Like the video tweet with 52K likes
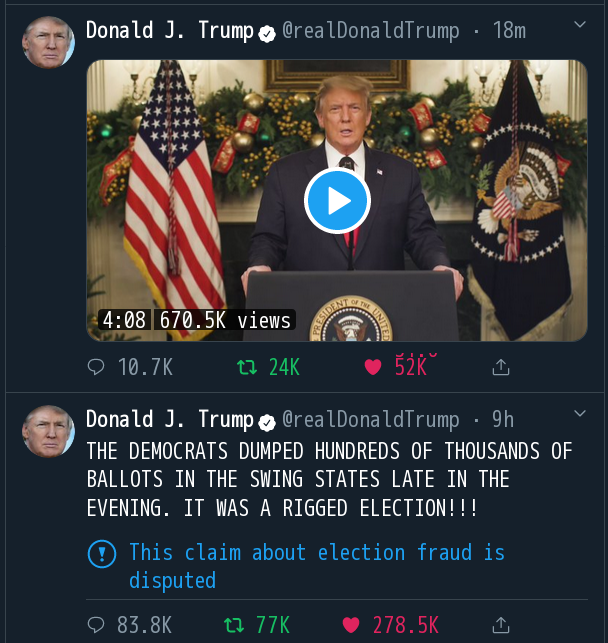The width and height of the screenshot is (608, 643). 373,368
